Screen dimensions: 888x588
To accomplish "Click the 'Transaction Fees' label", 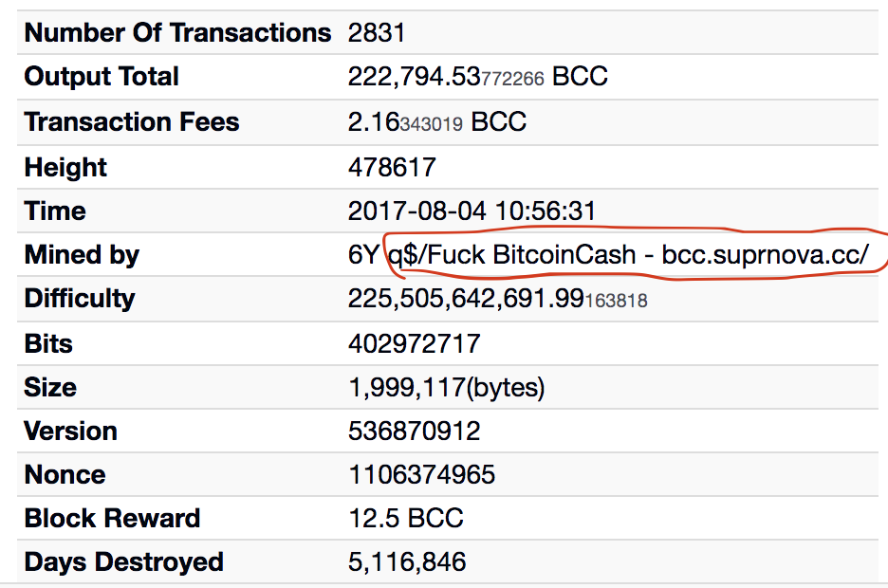I will point(131,121).
